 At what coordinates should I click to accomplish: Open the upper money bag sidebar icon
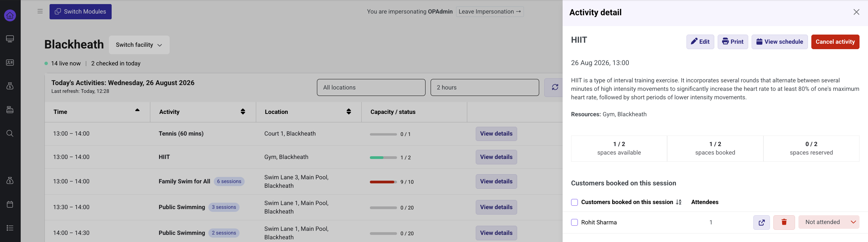(x=10, y=86)
